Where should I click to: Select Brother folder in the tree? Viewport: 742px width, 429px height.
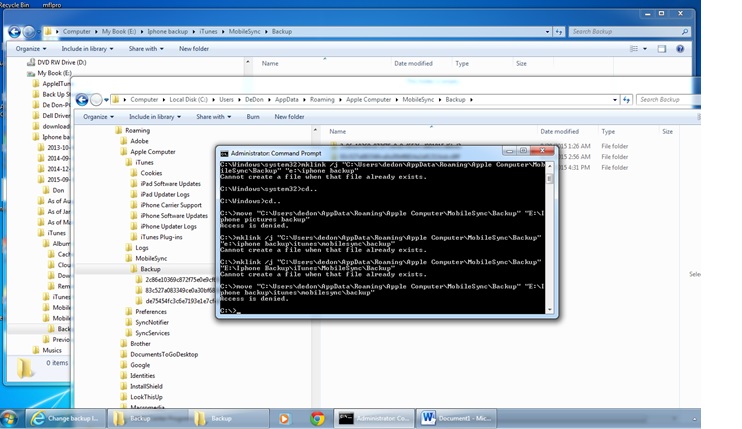[x=140, y=344]
